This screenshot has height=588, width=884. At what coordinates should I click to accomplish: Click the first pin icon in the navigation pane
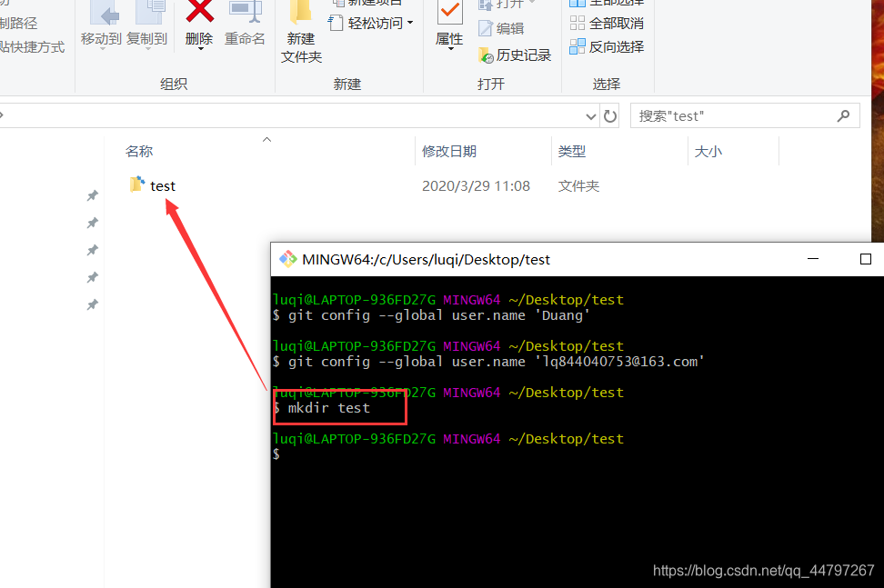coord(93,195)
